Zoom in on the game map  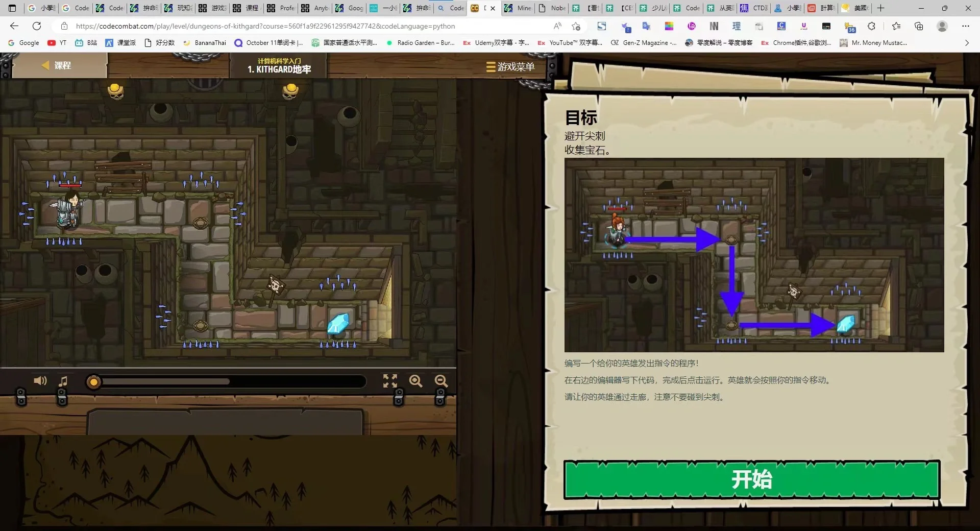[416, 381]
